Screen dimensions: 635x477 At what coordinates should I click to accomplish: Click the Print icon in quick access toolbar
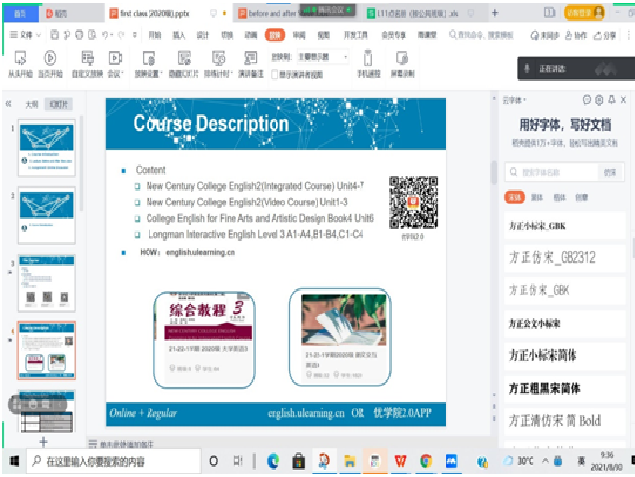(x=79, y=35)
